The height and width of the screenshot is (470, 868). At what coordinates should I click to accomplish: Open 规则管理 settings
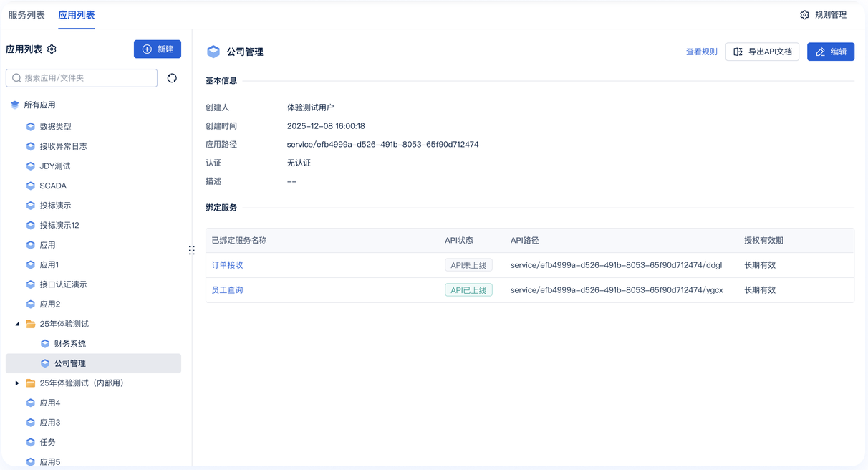(x=824, y=15)
